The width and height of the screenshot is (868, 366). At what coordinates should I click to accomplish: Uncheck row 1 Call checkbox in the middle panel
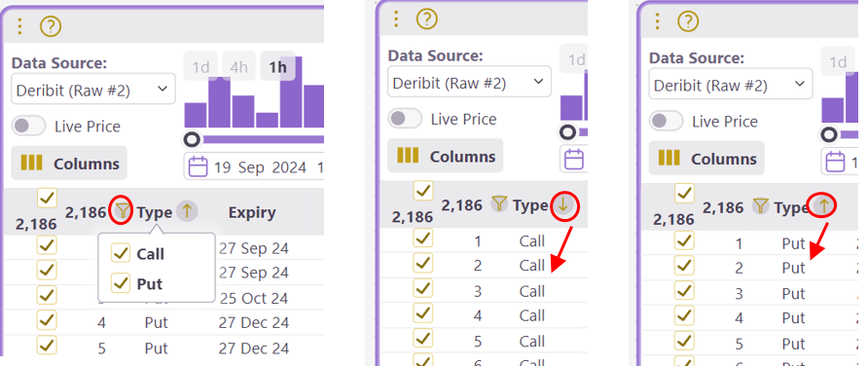click(423, 238)
